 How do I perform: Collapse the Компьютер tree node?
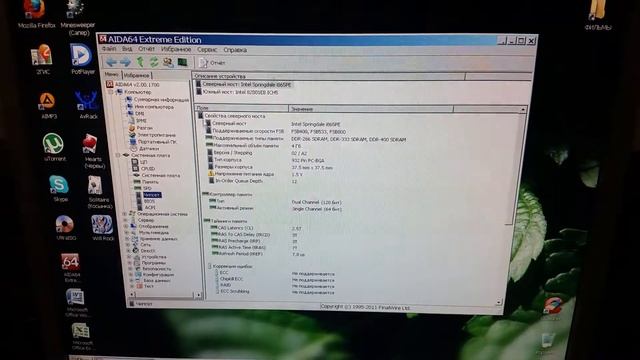coord(111,92)
